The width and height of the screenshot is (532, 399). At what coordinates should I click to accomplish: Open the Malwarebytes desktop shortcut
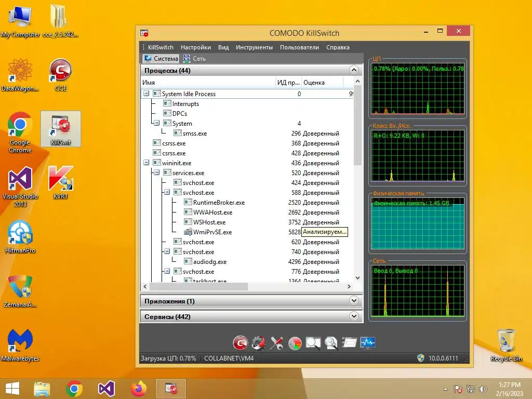coord(20,345)
